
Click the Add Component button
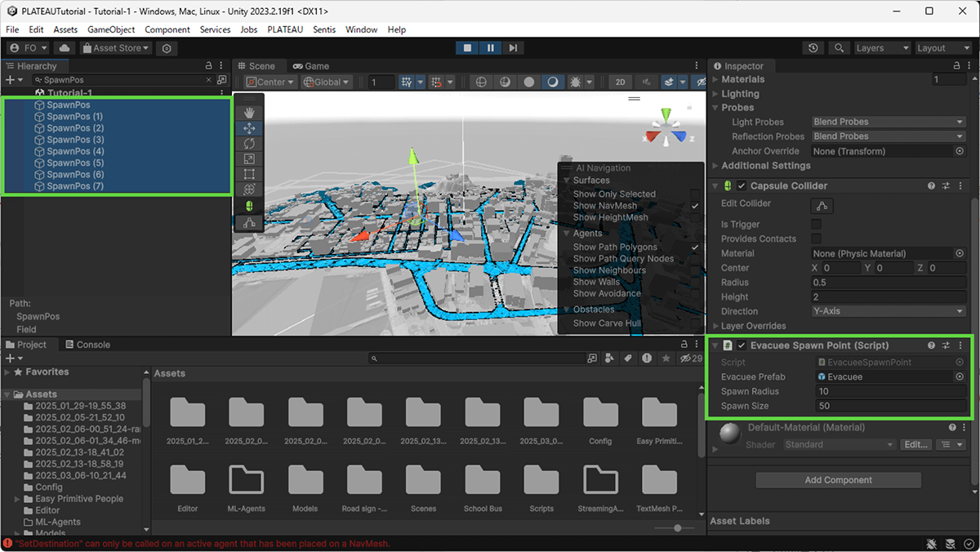[838, 480]
